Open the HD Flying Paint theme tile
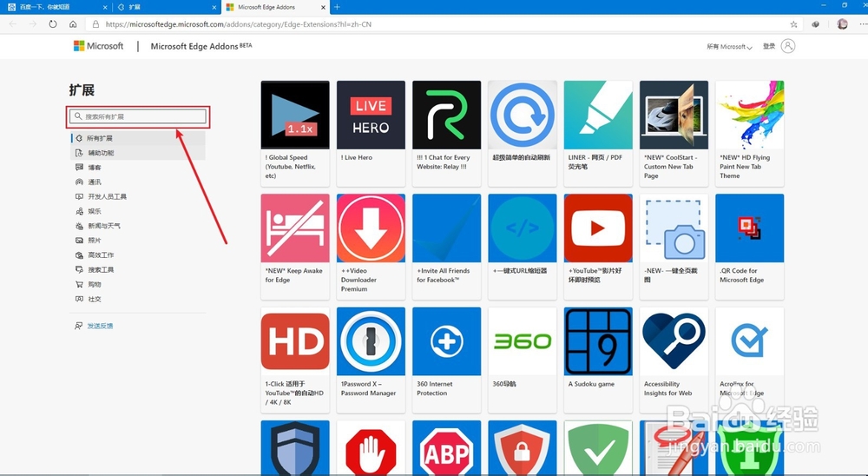 750,133
